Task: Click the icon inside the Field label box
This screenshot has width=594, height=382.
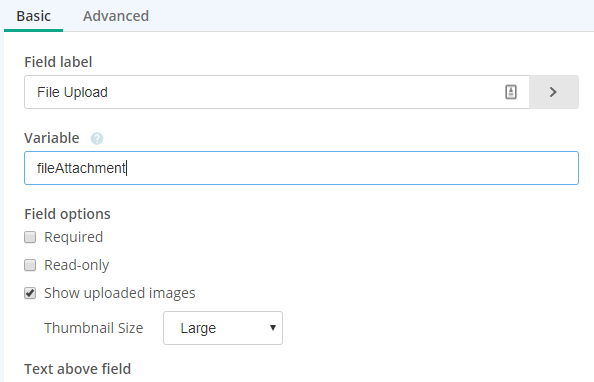Action: (511, 92)
